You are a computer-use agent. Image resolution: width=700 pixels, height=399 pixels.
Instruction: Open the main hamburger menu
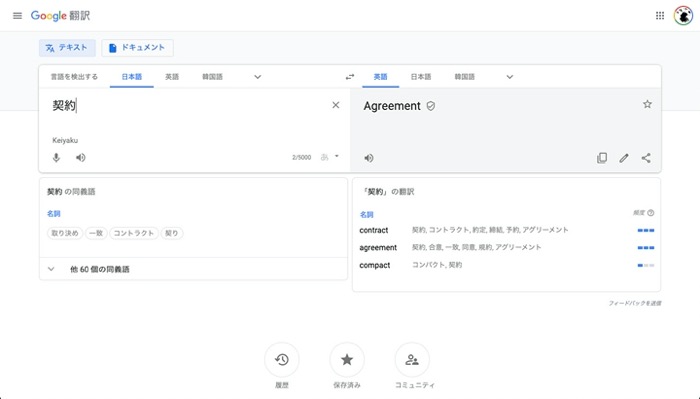tap(17, 16)
